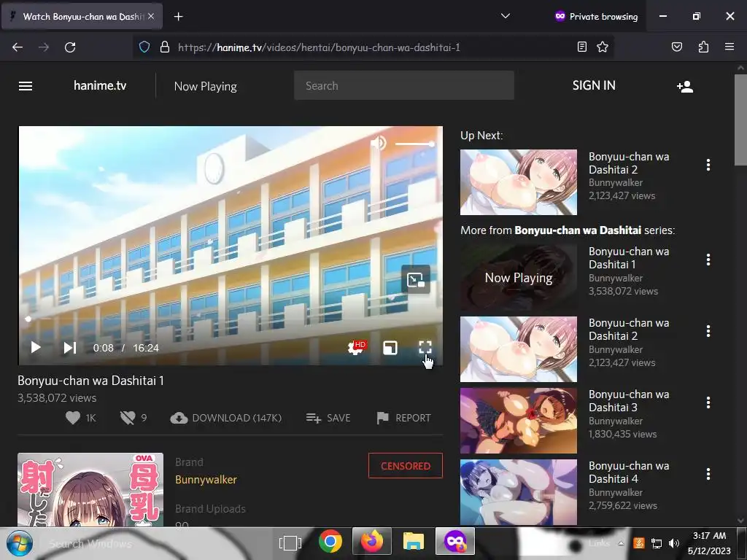This screenshot has height=560, width=747.
Task: Open options for Up Next video
Action: (x=708, y=165)
